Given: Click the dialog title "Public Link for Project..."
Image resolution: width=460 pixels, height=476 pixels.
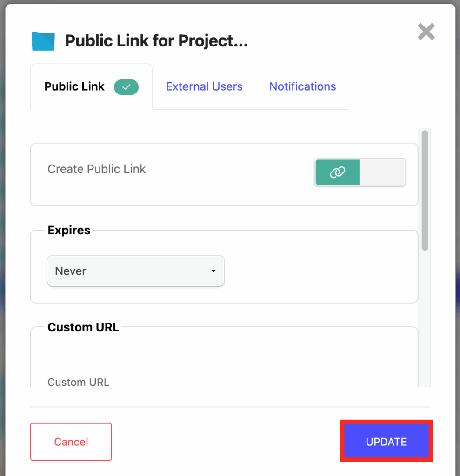Looking at the screenshot, I should coord(156,41).
